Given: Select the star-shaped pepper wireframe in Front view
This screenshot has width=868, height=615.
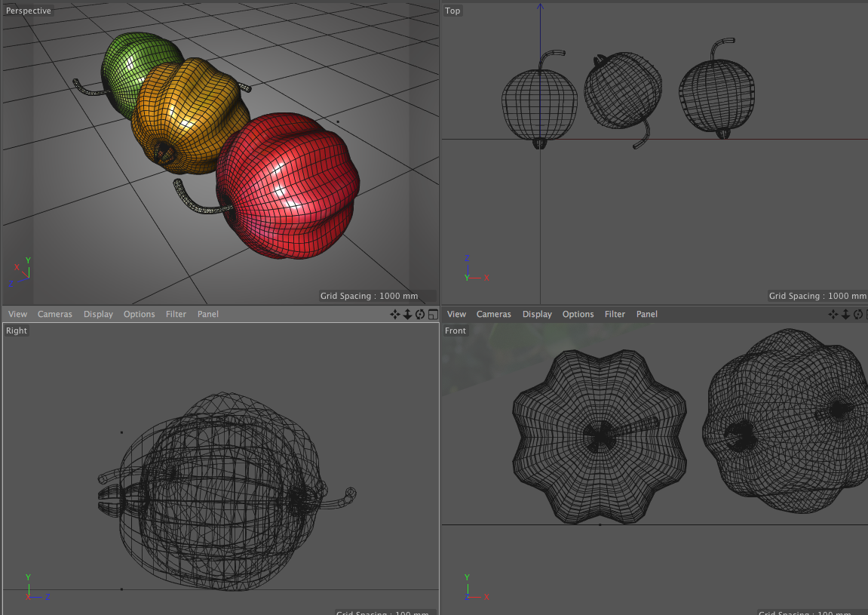Looking at the screenshot, I should pyautogui.click(x=600, y=437).
